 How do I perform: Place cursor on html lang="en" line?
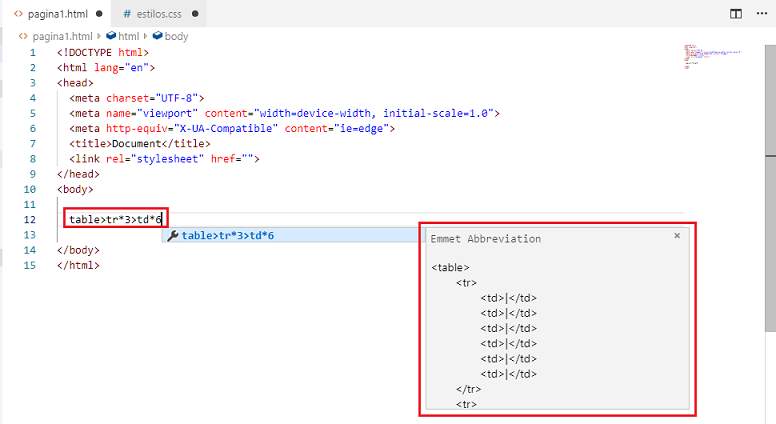tap(106, 68)
